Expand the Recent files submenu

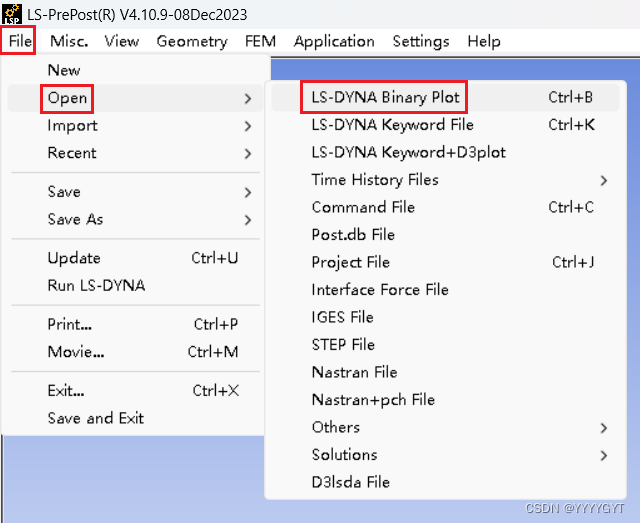tap(135, 153)
